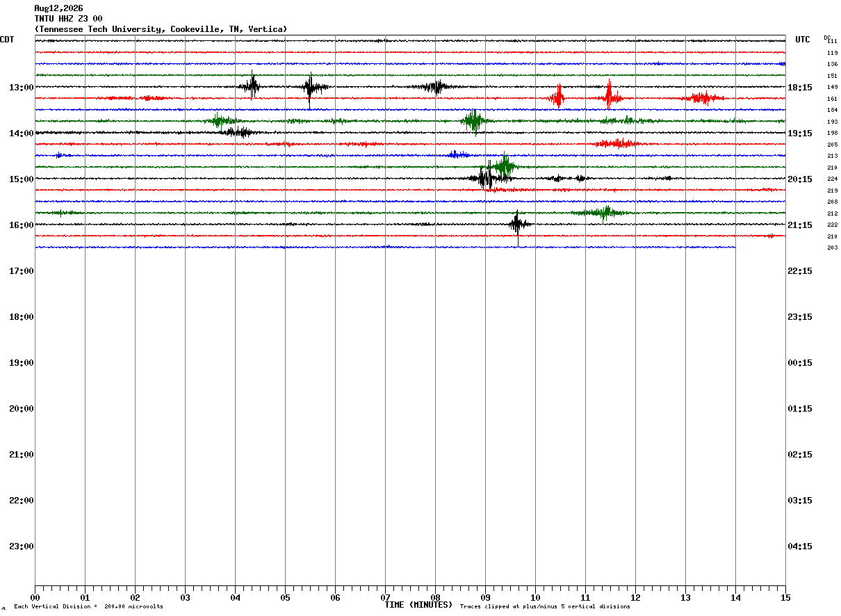Click the Tennessee Tech University station description
The height and width of the screenshot is (616, 841).
[x=161, y=29]
